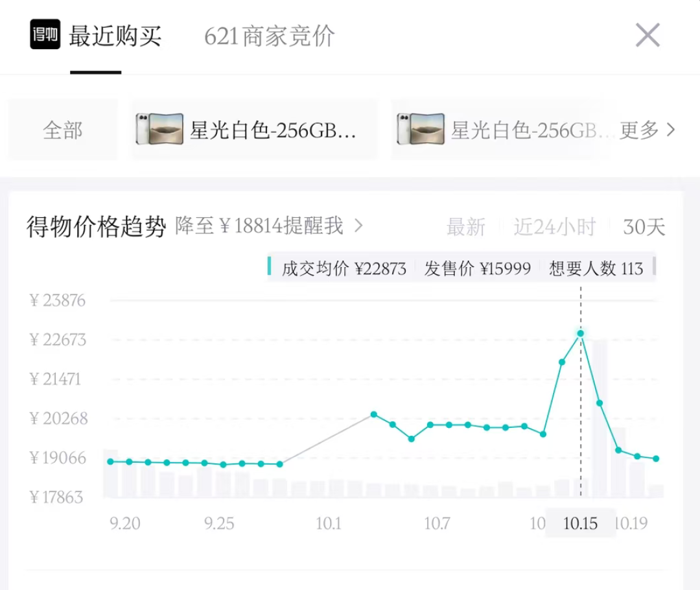Click the first variant phone thumbnail

pos(159,129)
